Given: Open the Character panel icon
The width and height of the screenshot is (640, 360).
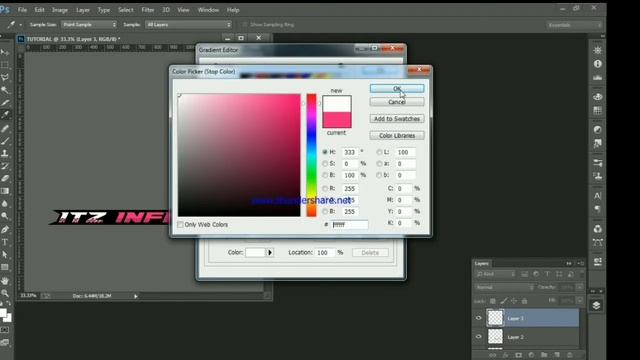Looking at the screenshot, I should (598, 196).
